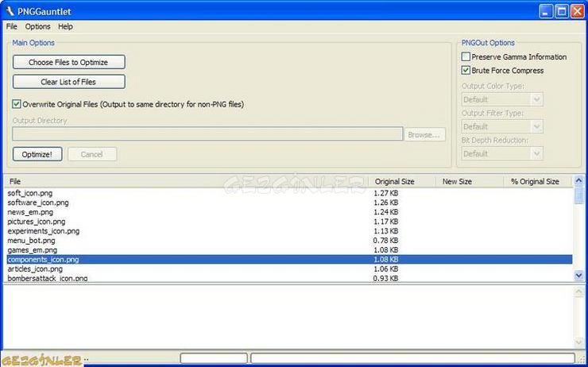Click the file list scrollbar thumb

coord(579,195)
